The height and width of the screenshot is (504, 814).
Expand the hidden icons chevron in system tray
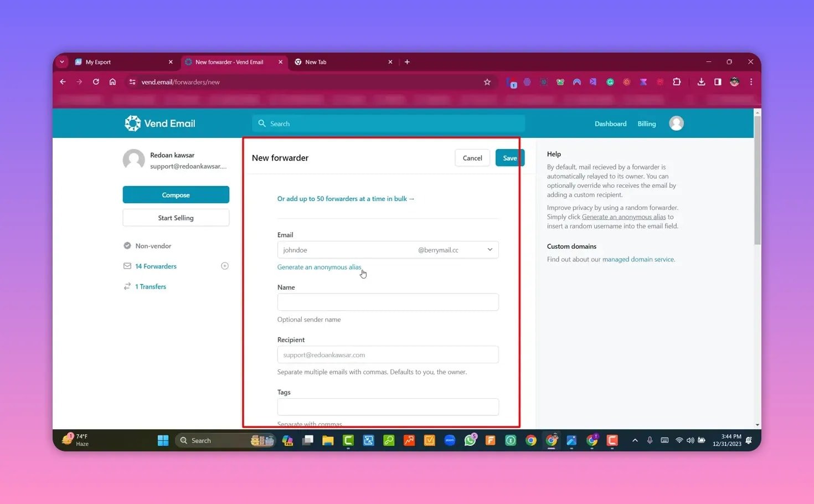point(635,440)
